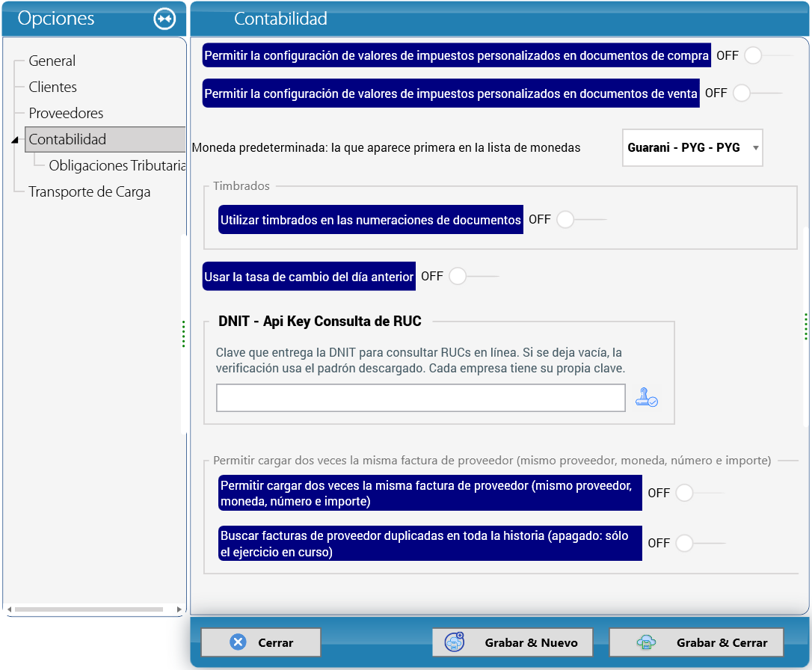Click the 'Usar la tasa de cambio del día anterior' label
The height and width of the screenshot is (670, 812).
coord(309,277)
